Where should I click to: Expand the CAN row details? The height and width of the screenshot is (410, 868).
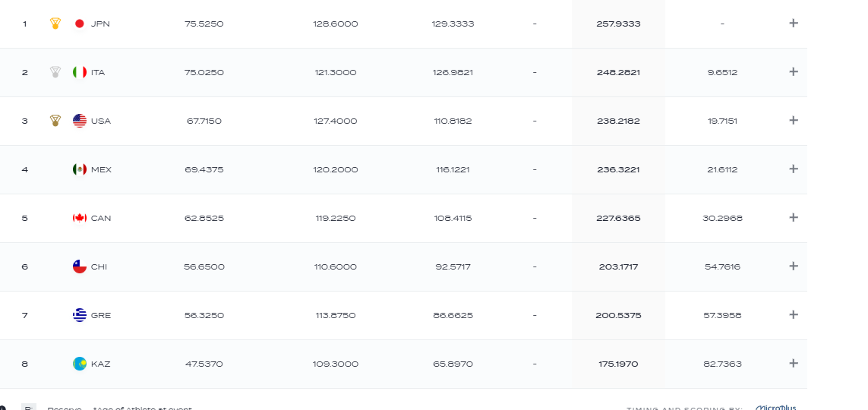(x=794, y=218)
